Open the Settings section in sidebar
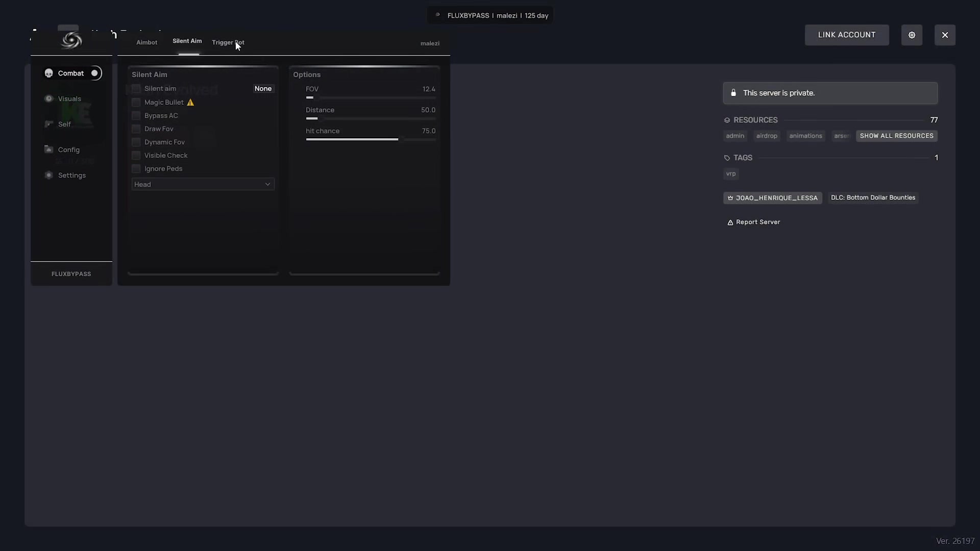 click(72, 176)
